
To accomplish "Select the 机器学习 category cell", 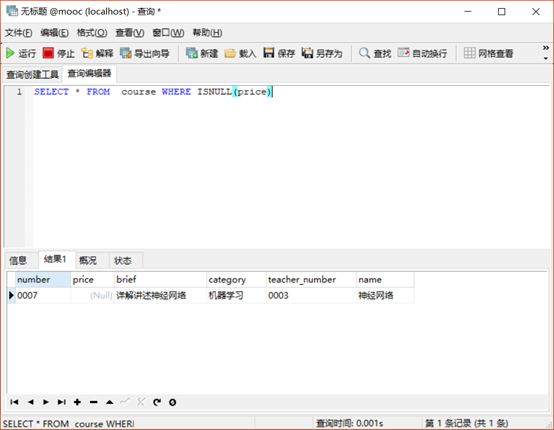I will tap(236, 295).
